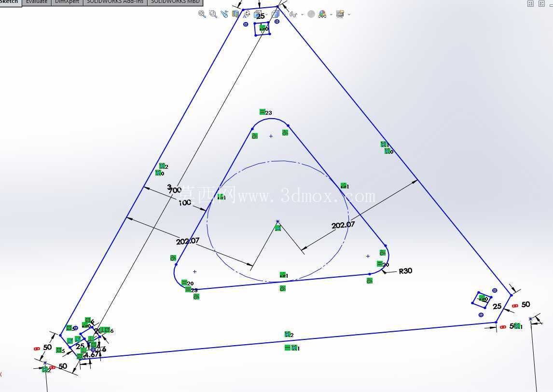Click the Hide/Show Items glasses icon
The height and width of the screenshot is (392, 553).
[x=293, y=14]
